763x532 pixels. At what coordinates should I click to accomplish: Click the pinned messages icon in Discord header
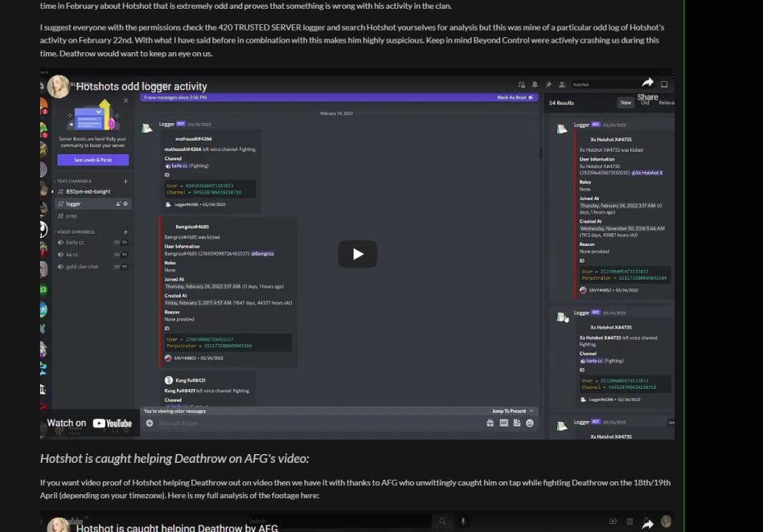548,84
